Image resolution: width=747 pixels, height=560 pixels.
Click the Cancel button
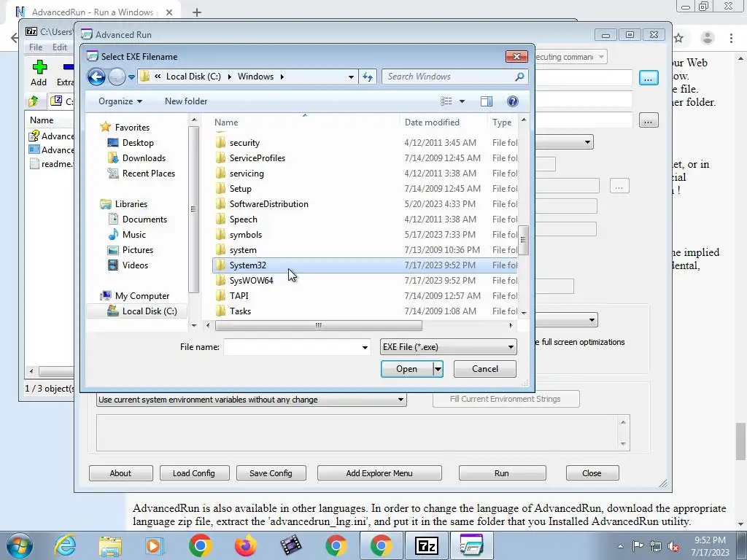pos(484,368)
